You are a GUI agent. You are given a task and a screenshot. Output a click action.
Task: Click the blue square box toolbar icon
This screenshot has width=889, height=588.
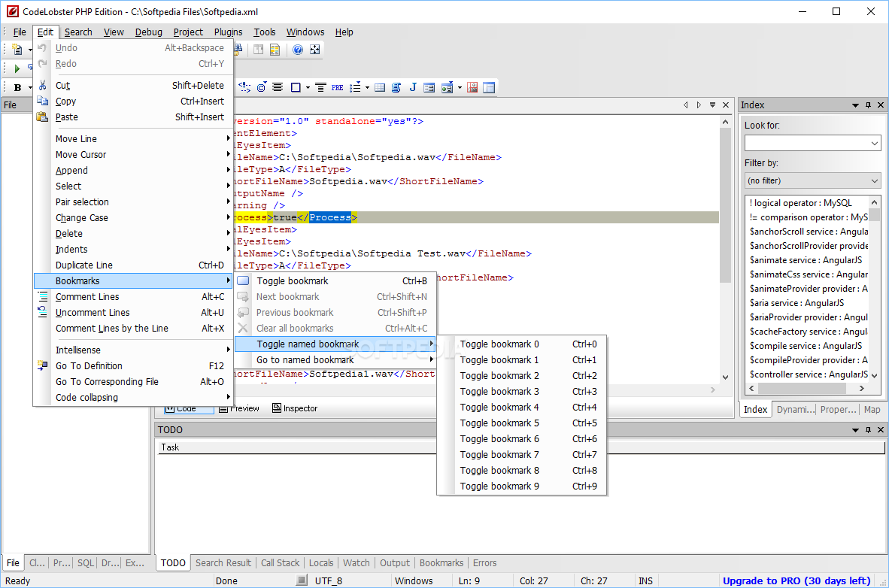point(296,87)
